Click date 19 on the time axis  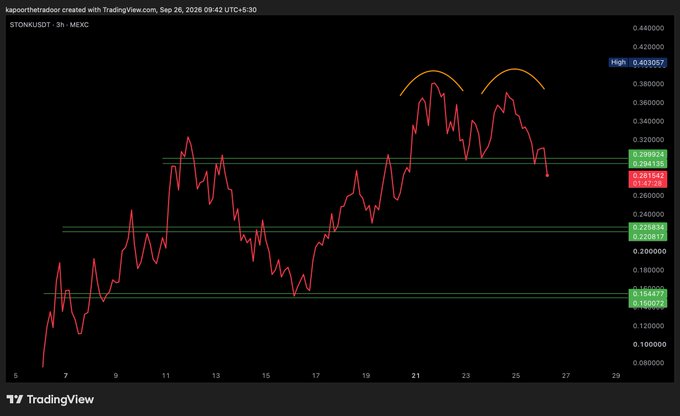pyautogui.click(x=366, y=376)
